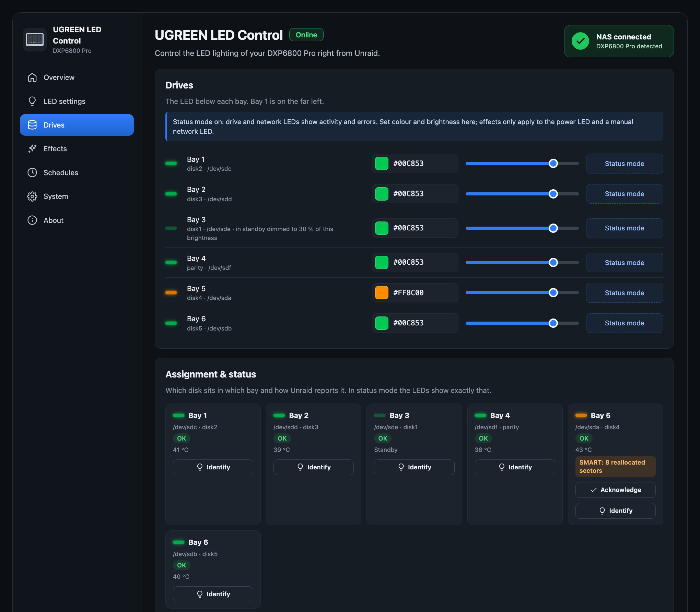
Task: Identify the drive in Bay 6 card
Action: tap(213, 594)
